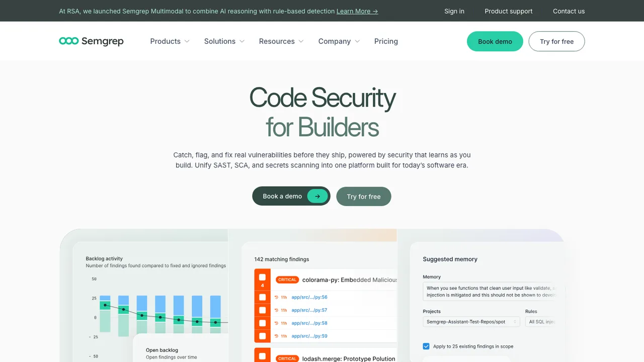The width and height of the screenshot is (644, 362).
Task: Click the Semgrep logo in the header
Action: click(x=91, y=41)
